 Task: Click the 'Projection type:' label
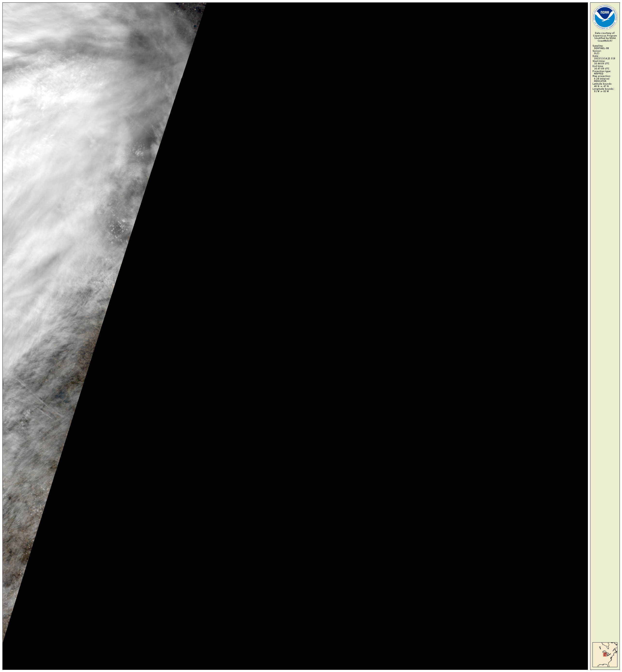pyautogui.click(x=602, y=71)
